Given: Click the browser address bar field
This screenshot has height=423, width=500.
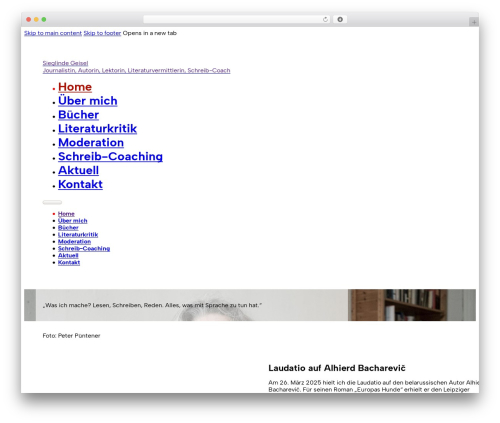Looking at the screenshot, I should [237, 19].
